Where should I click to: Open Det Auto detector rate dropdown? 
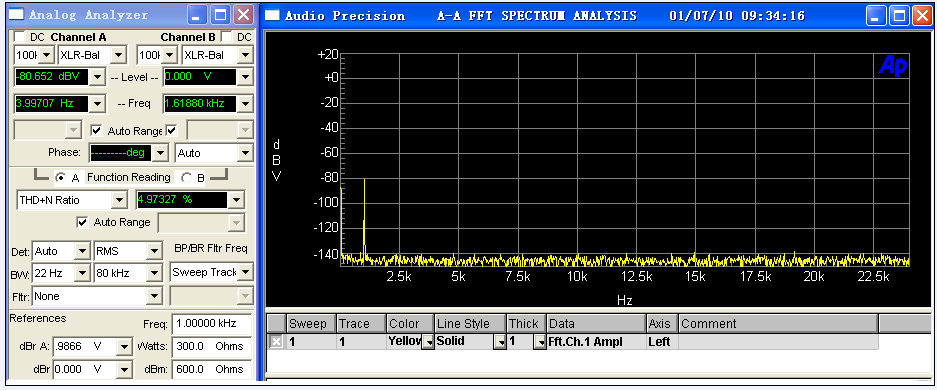pos(82,251)
